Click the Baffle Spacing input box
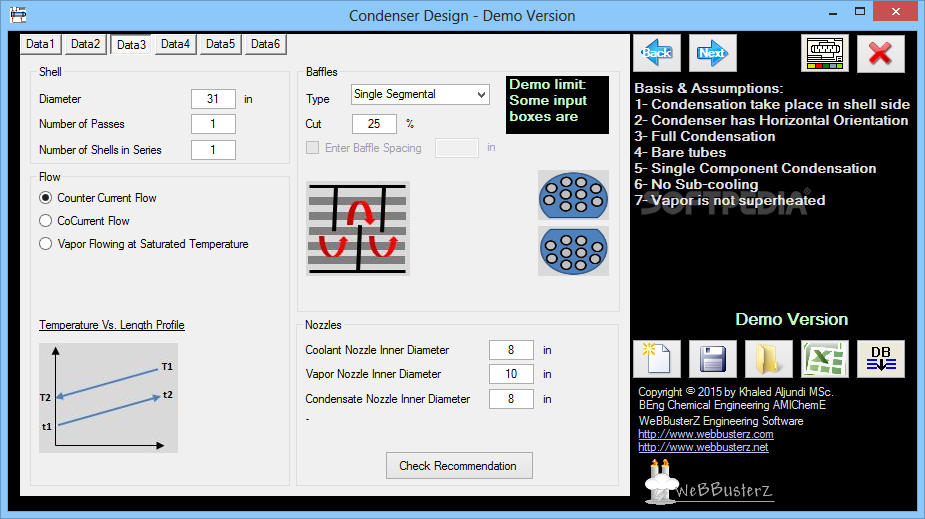 tap(457, 147)
